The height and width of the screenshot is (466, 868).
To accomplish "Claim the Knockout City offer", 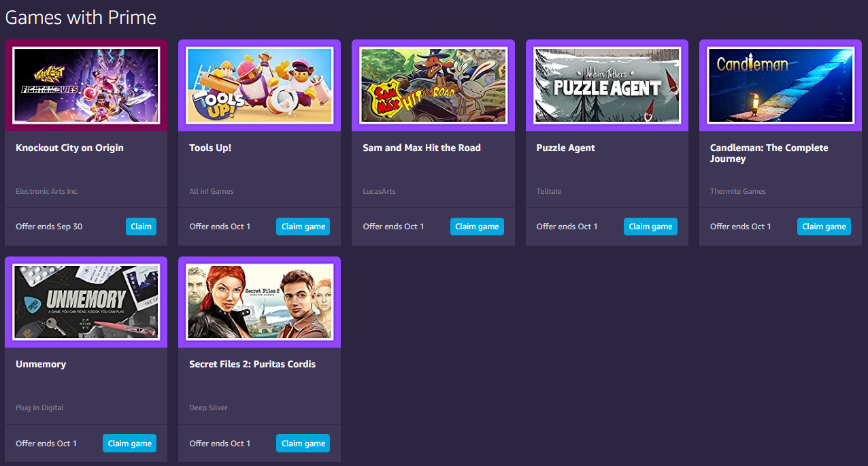I will click(x=141, y=227).
